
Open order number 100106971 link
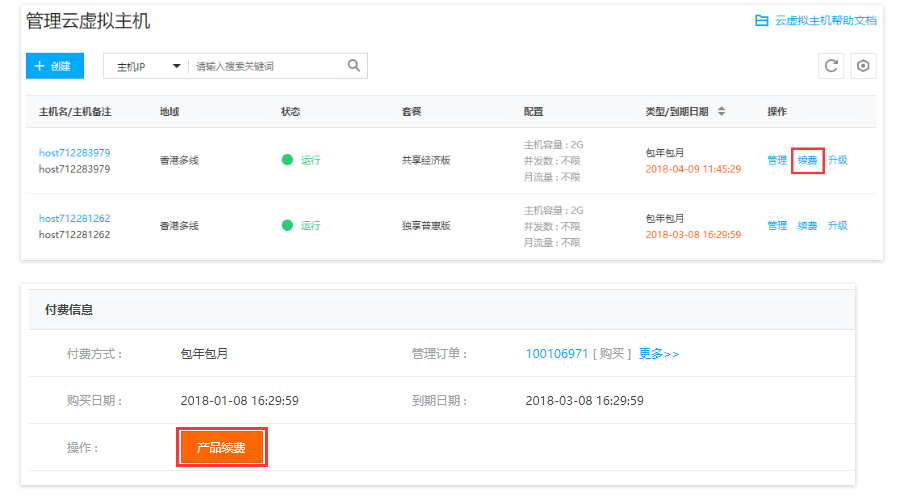point(556,354)
